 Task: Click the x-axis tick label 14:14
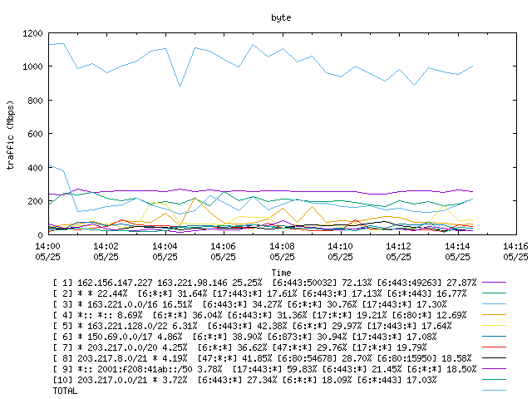457,246
